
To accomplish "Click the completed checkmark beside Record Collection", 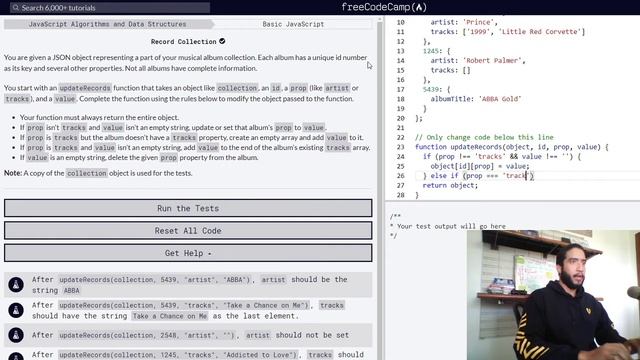I will click(222, 41).
